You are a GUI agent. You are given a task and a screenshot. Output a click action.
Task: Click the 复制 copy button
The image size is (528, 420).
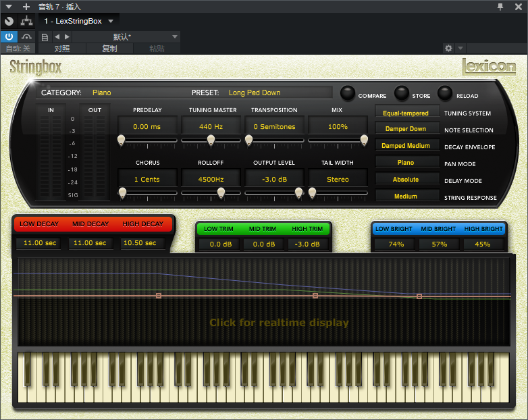pyautogui.click(x=110, y=49)
